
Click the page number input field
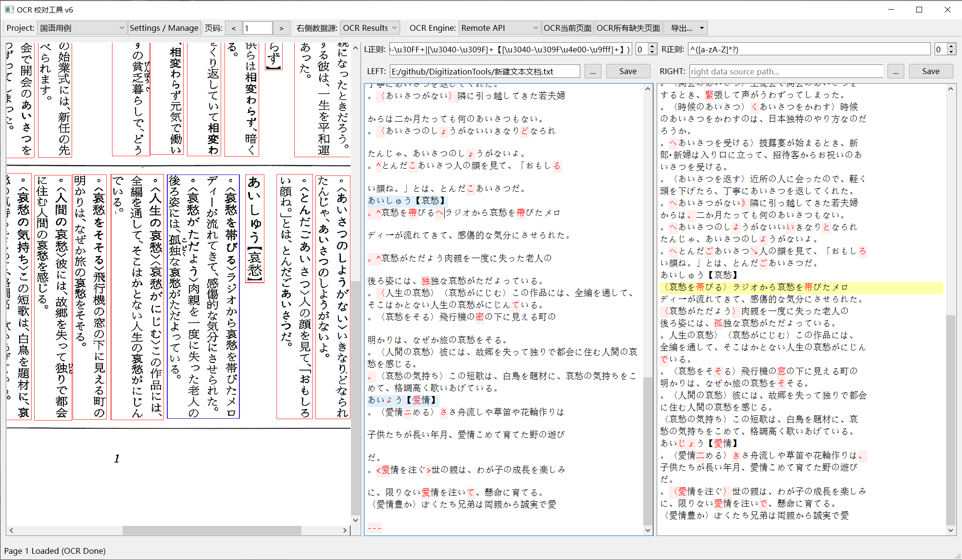click(x=257, y=28)
